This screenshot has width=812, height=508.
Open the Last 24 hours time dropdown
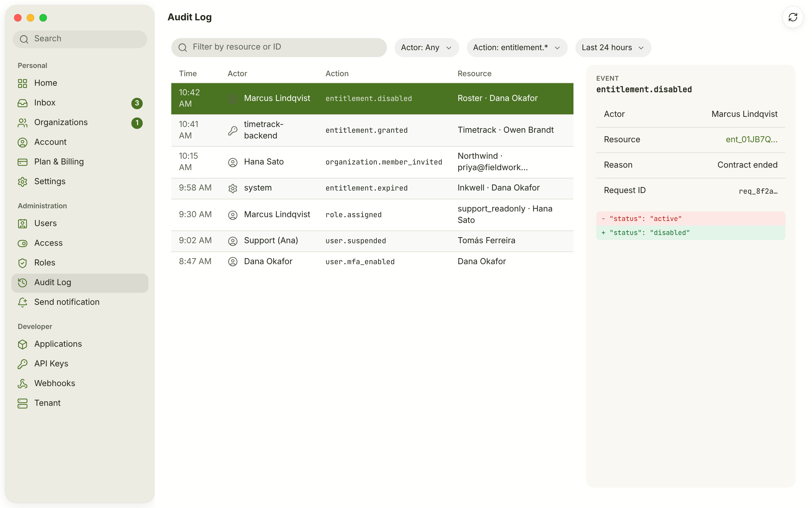coord(613,48)
